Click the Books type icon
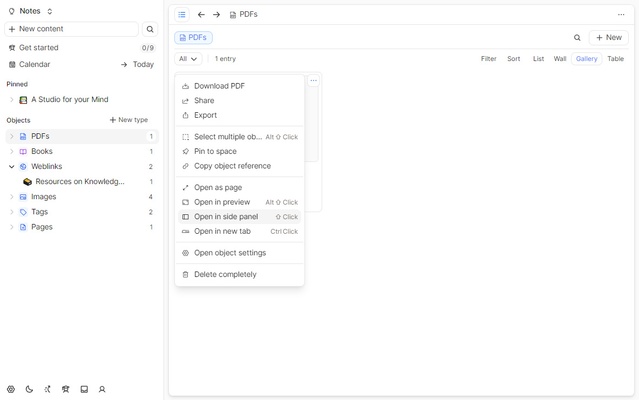Screen dimensions: 639x400 [x=23, y=151]
